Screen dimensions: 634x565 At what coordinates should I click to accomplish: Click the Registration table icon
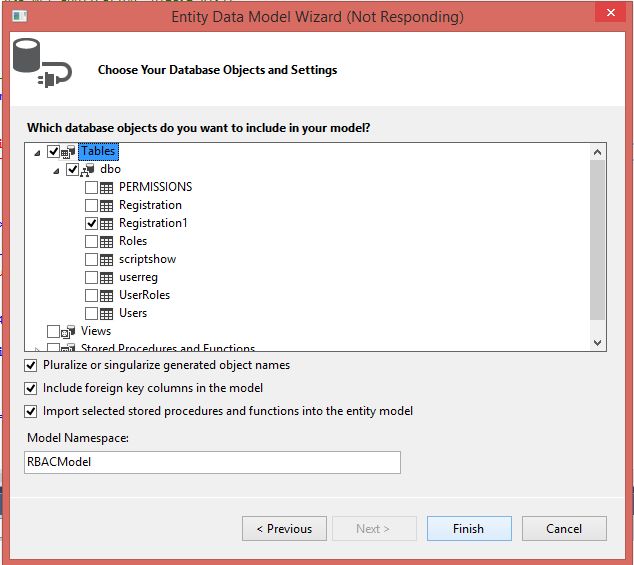pos(106,206)
